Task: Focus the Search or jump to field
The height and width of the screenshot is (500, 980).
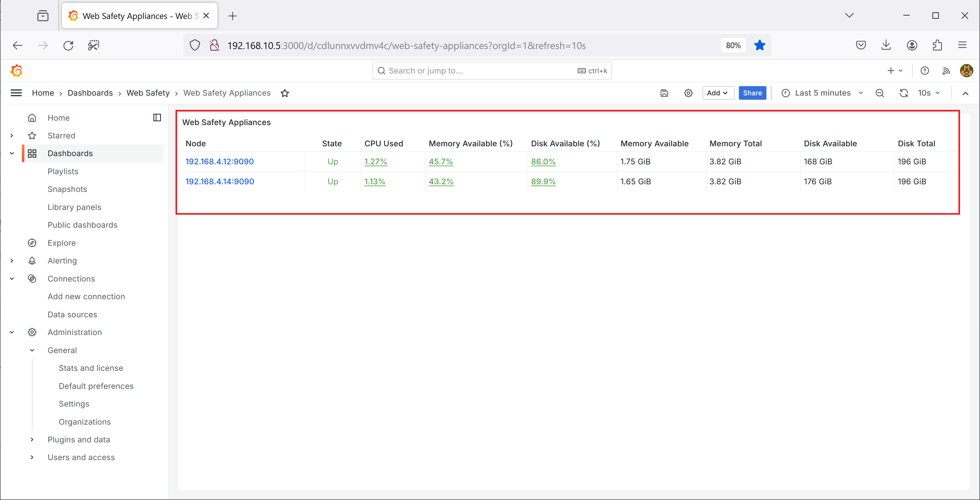Action: (491, 71)
